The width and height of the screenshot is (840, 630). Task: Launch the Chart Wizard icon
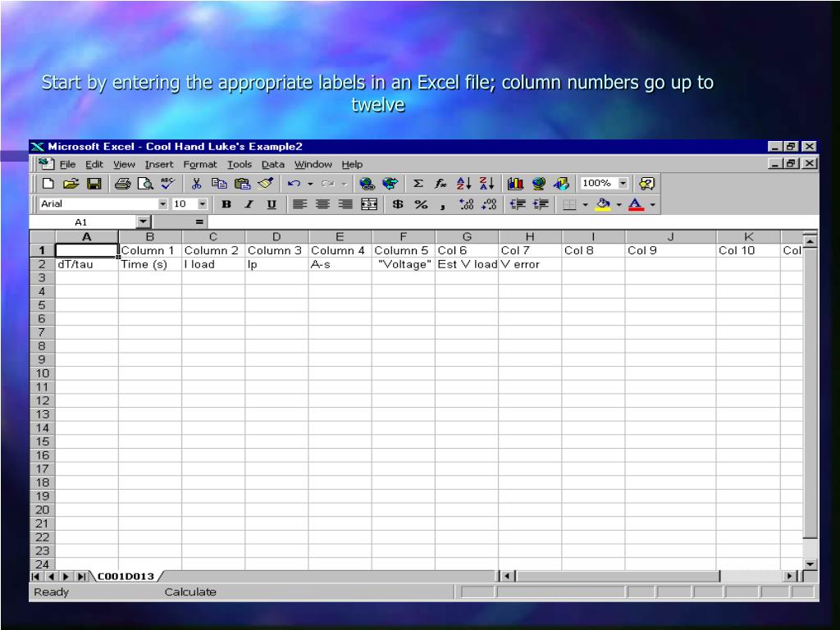(x=515, y=184)
